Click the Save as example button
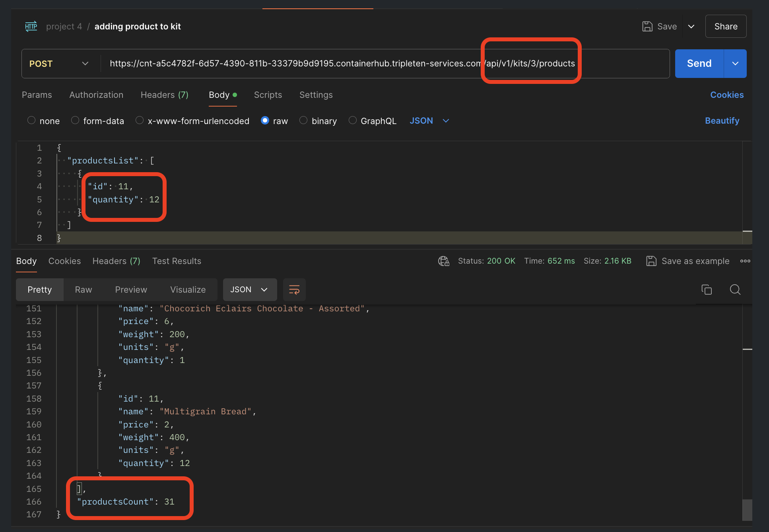This screenshot has width=769, height=532. coord(688,261)
